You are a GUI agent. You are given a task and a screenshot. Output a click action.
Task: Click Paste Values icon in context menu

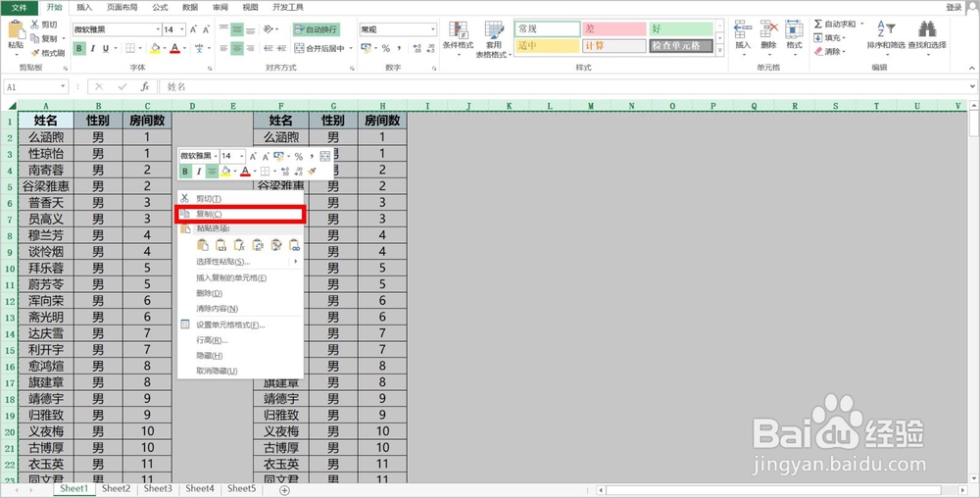[220, 245]
